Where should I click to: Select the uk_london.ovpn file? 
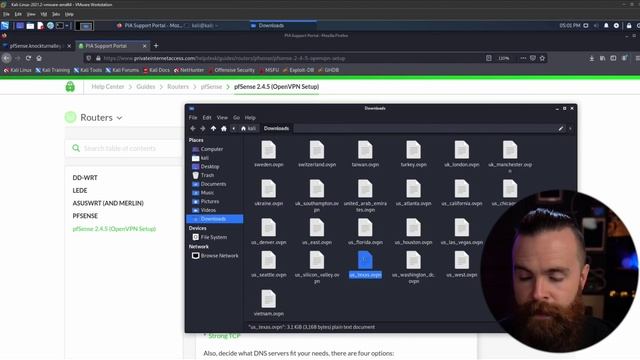click(462, 154)
